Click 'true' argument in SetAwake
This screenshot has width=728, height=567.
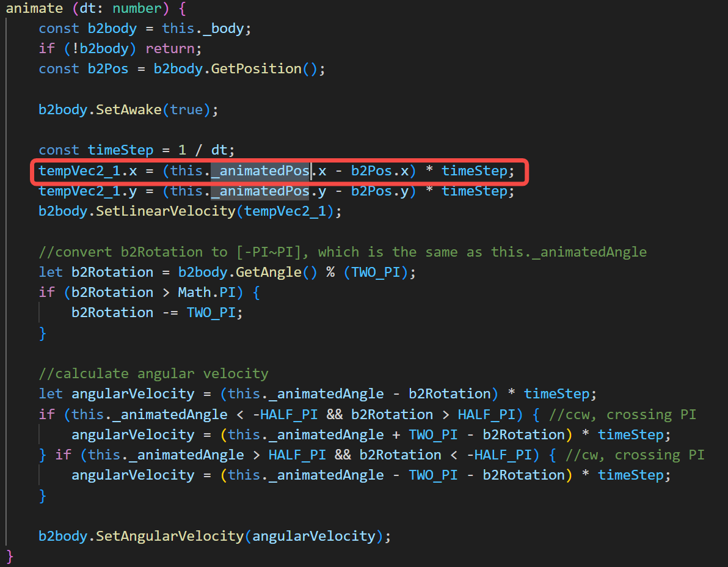tap(186, 109)
